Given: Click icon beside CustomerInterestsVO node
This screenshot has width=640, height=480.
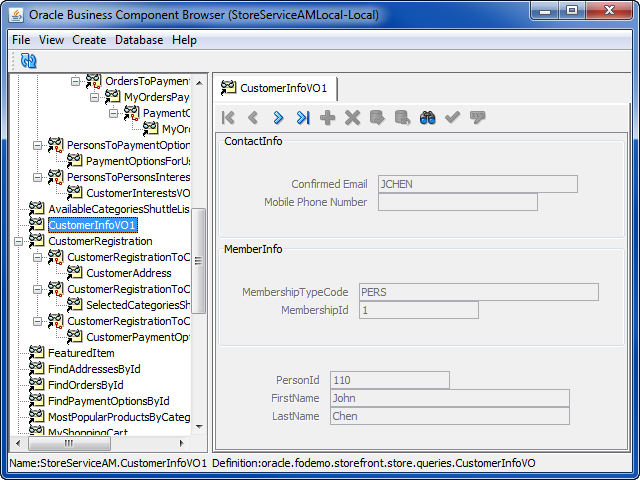Looking at the screenshot, I should [74, 193].
